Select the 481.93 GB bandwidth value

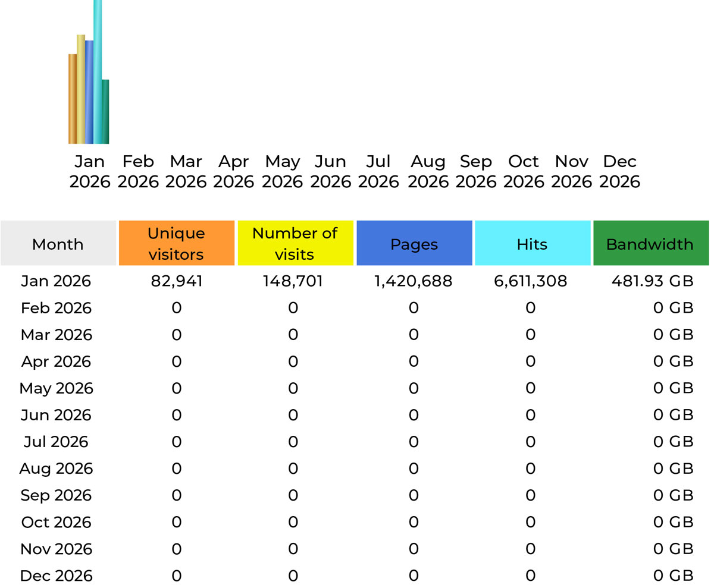click(x=653, y=281)
